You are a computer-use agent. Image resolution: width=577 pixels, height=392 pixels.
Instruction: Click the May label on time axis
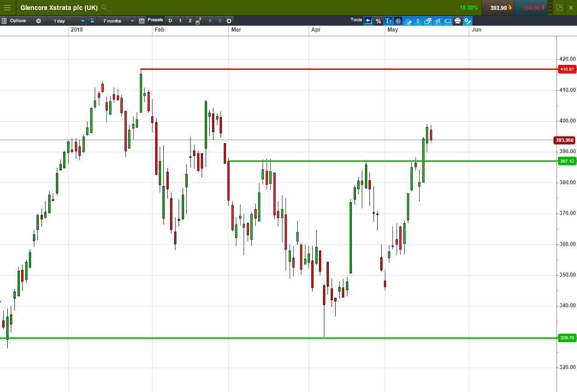392,30
